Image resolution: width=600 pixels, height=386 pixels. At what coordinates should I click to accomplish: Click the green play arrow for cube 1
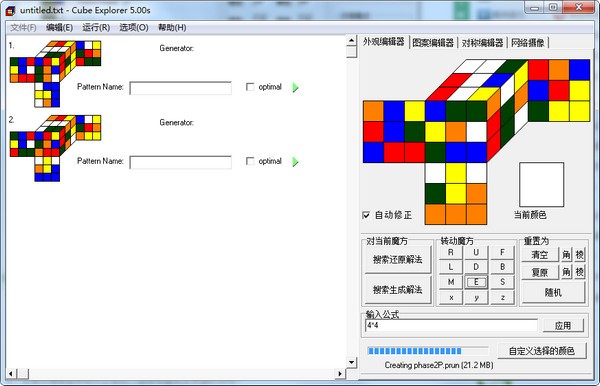pos(295,87)
